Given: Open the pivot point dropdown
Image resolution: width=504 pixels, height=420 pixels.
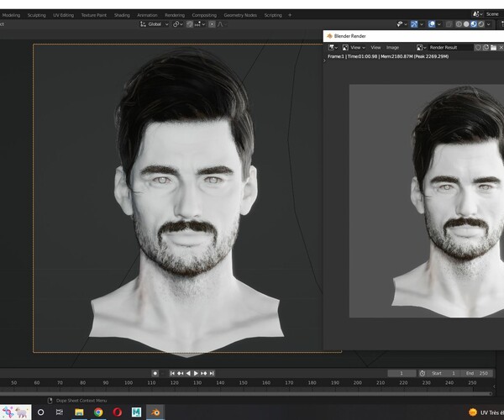Looking at the screenshot, I should [178, 24].
